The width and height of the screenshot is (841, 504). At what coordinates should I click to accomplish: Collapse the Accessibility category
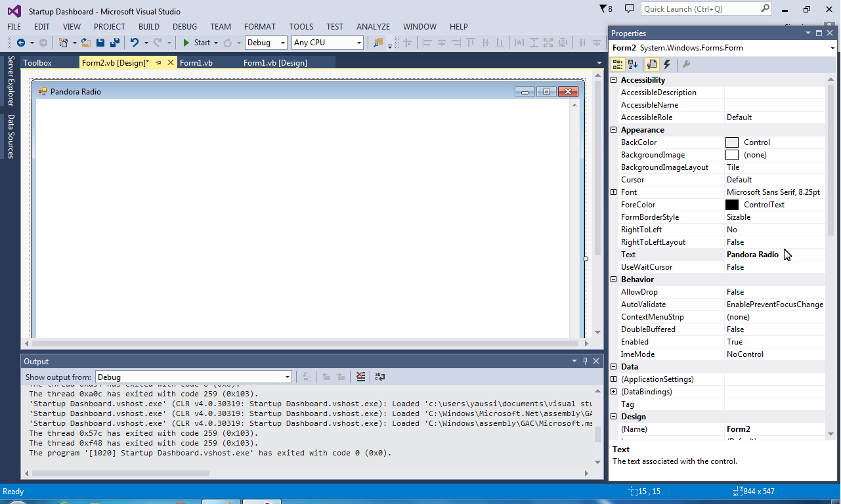pyautogui.click(x=614, y=80)
